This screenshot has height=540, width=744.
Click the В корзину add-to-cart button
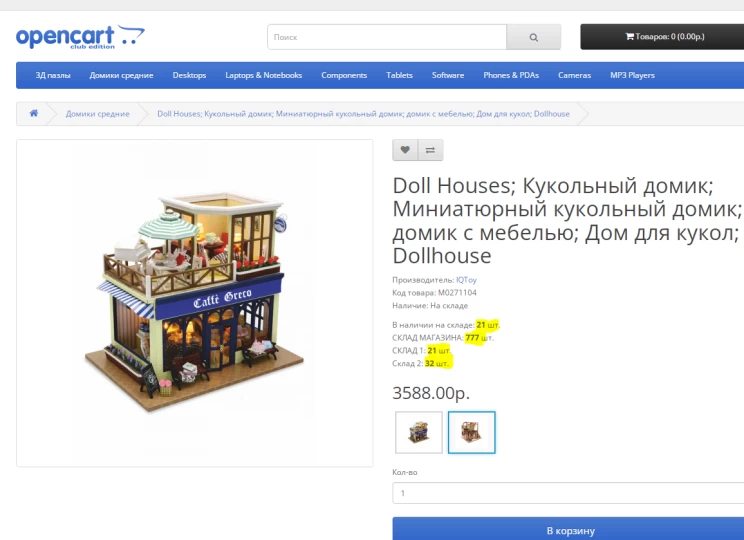click(568, 530)
